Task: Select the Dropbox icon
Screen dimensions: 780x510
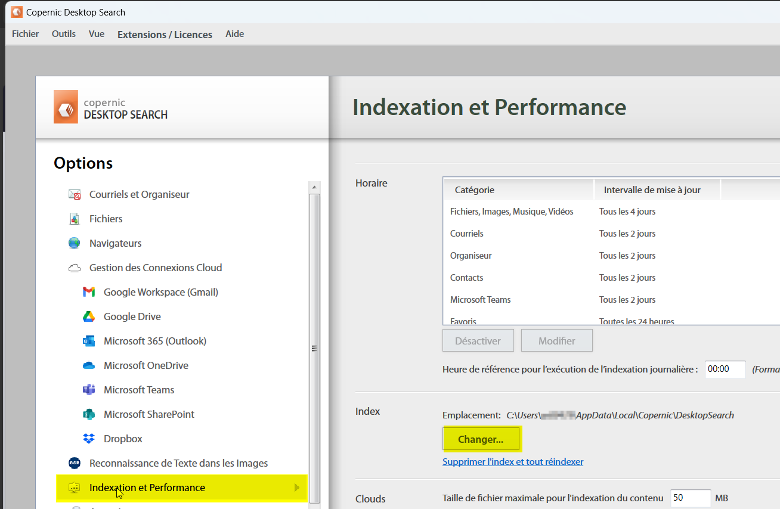Action: pyautogui.click(x=88, y=439)
